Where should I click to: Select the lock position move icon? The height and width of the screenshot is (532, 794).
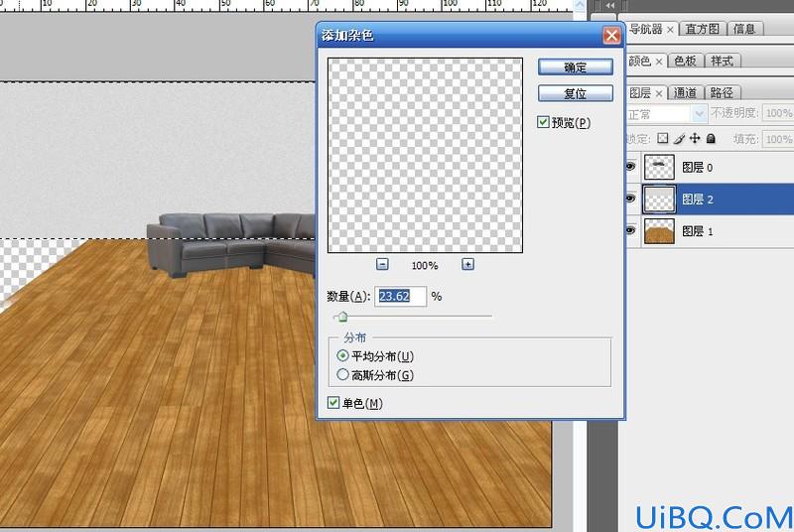[x=695, y=138]
